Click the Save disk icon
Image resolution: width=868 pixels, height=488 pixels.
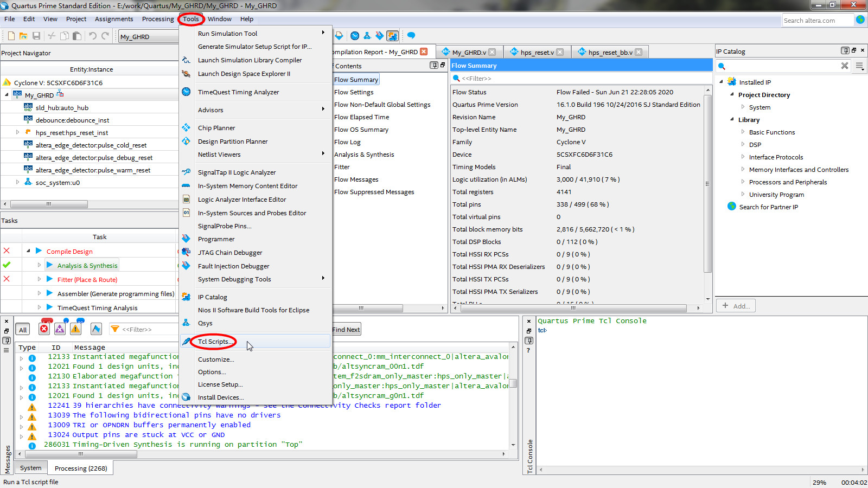click(36, 36)
